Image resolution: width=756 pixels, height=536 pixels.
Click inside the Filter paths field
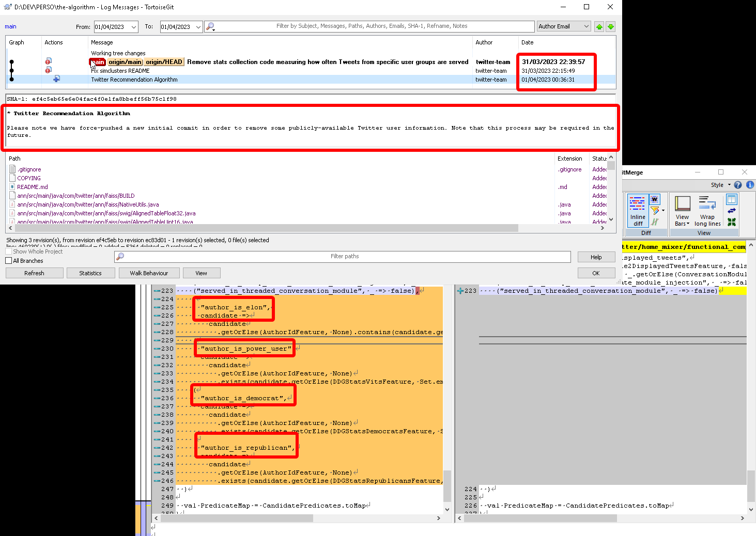click(x=344, y=257)
